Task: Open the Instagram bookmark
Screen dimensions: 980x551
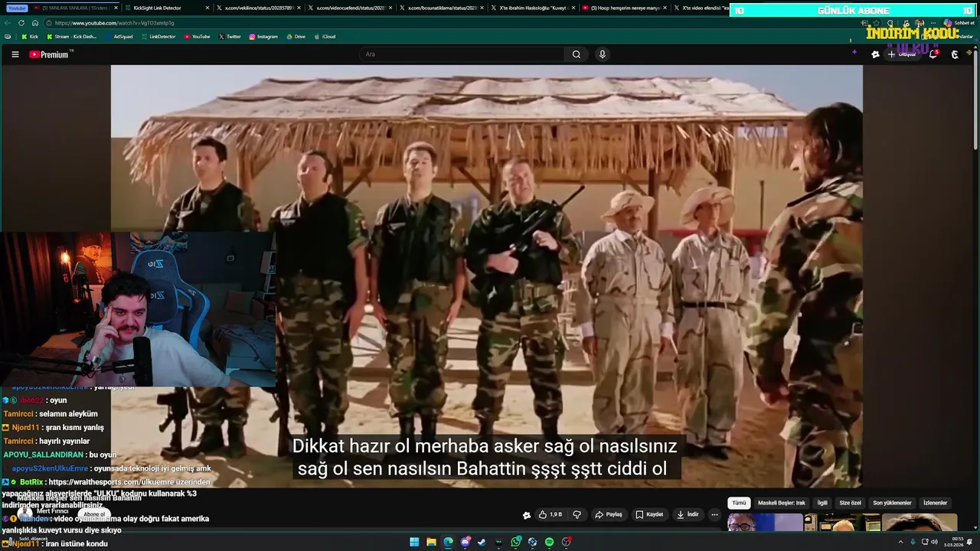Action: click(263, 37)
